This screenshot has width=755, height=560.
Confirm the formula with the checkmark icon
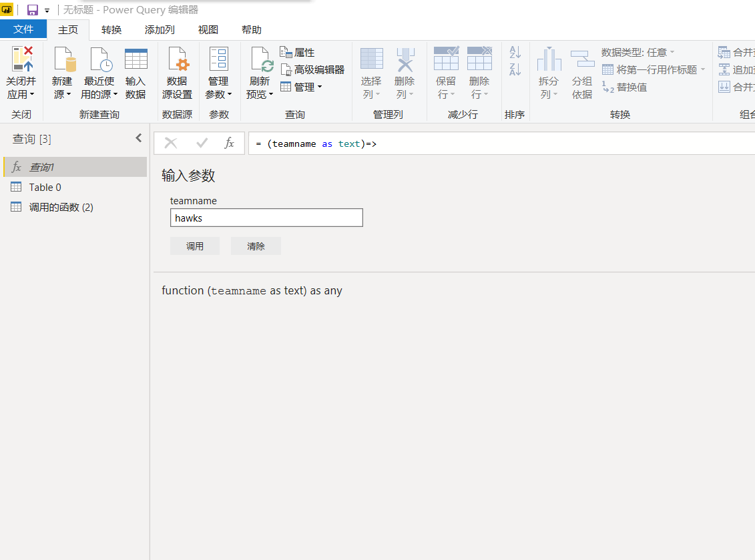click(x=202, y=143)
